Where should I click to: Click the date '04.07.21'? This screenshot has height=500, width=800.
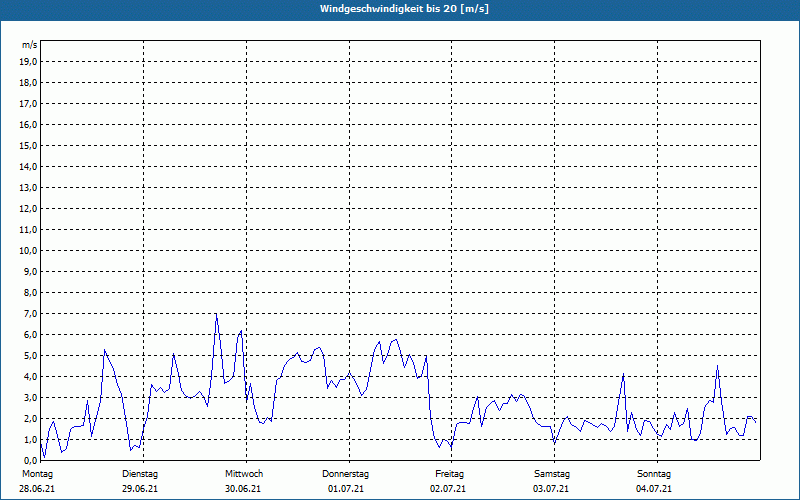(x=654, y=489)
